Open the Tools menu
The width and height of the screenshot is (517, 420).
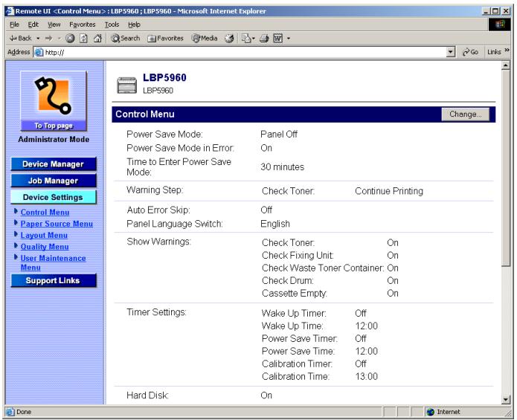click(x=112, y=25)
